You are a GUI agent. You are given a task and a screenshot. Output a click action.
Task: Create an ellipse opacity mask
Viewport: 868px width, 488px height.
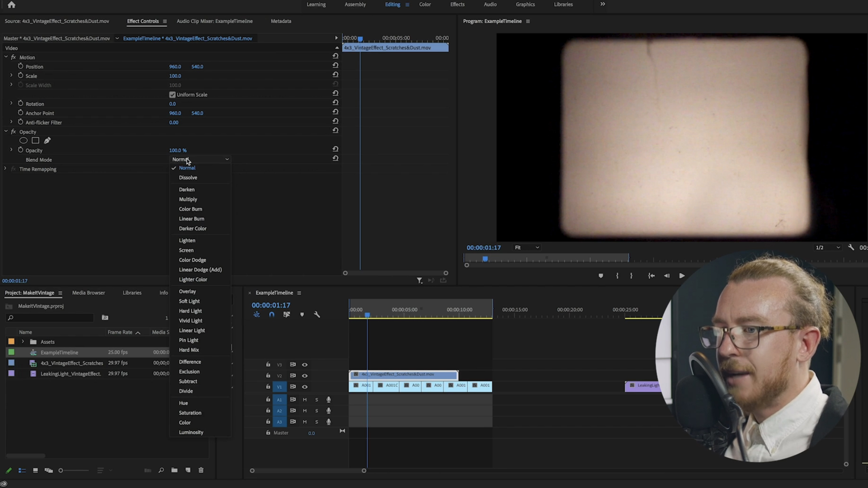[24, 141]
